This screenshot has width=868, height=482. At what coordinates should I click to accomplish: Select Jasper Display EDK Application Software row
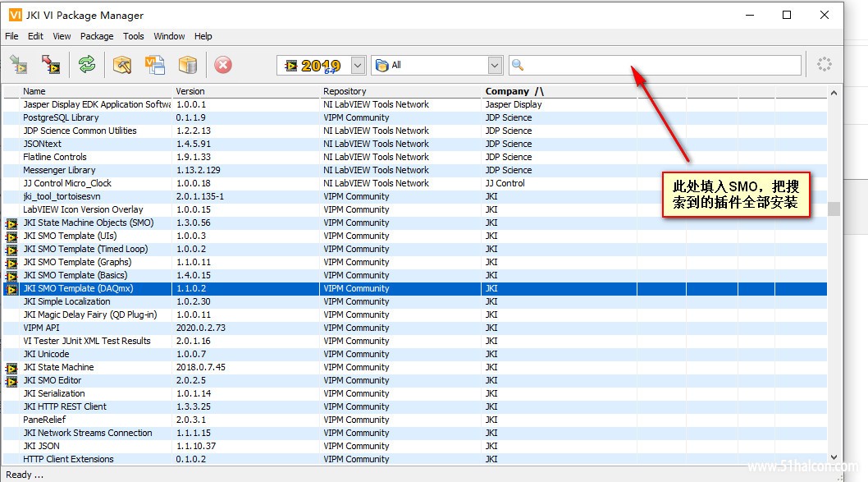[x=415, y=105]
